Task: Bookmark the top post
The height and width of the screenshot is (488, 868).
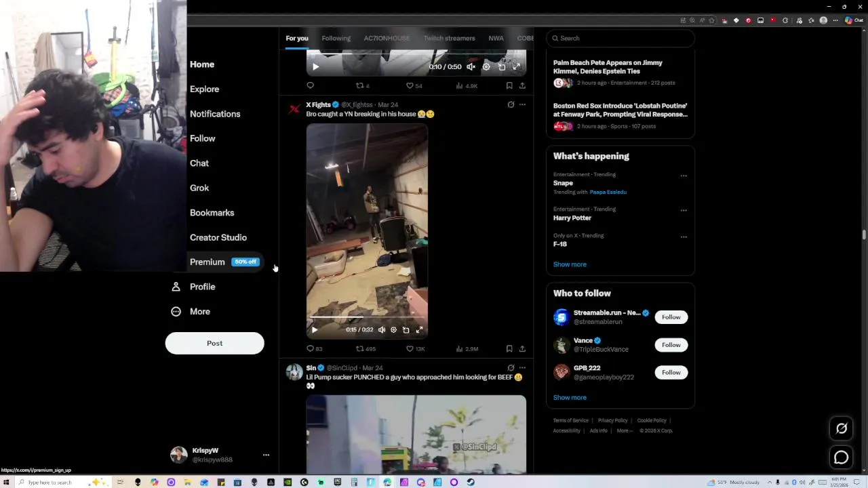Action: pos(509,85)
